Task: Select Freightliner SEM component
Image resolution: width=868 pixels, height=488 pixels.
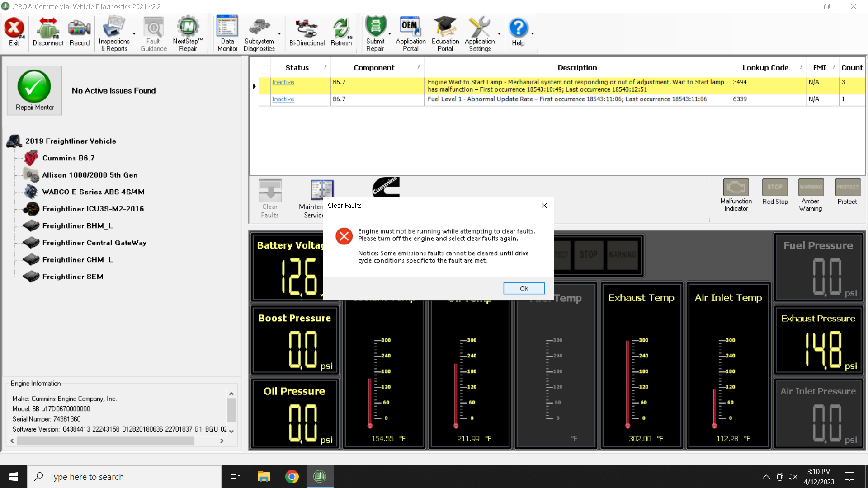Action: point(72,277)
